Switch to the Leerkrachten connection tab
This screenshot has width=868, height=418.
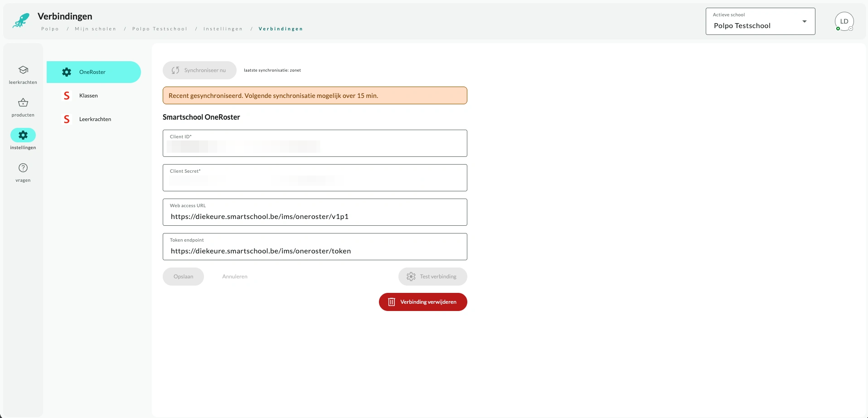tap(94, 119)
